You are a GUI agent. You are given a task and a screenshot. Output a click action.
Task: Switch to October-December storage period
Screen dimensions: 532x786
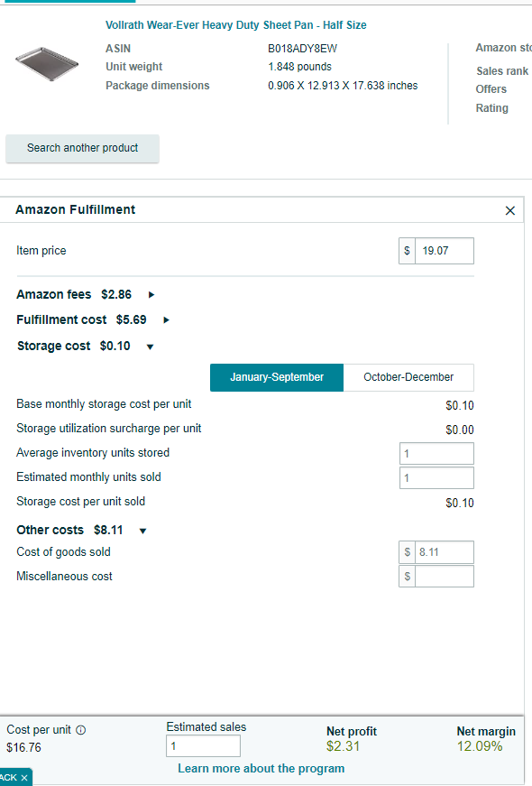[408, 377]
